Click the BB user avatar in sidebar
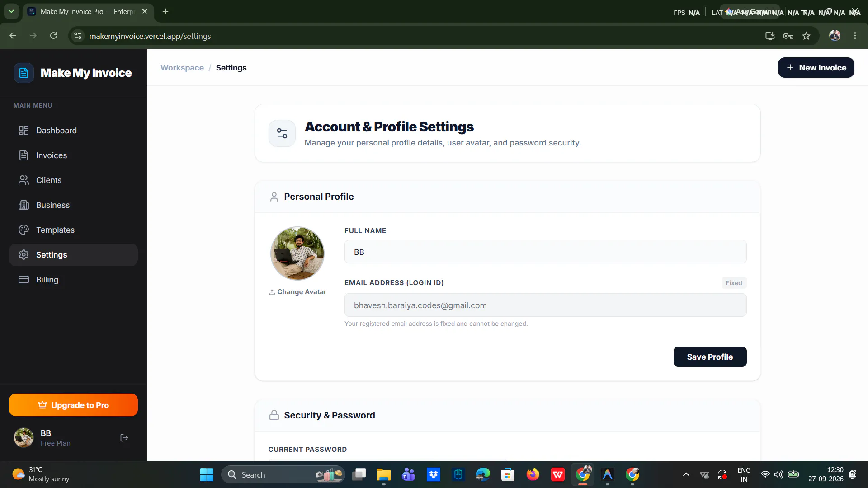 (x=24, y=438)
